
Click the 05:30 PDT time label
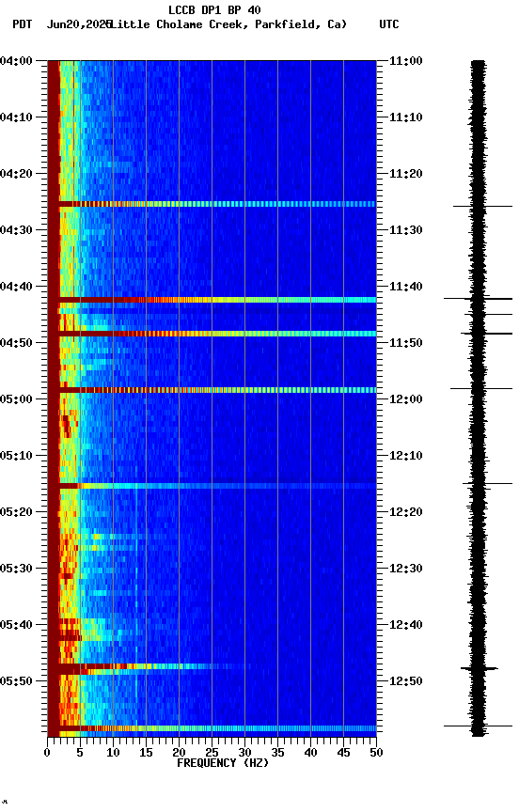[x=16, y=569]
